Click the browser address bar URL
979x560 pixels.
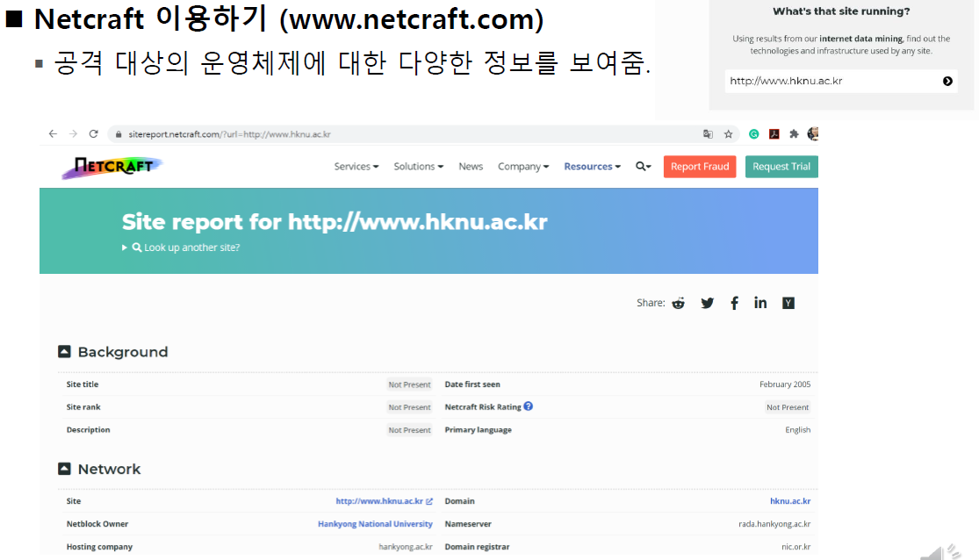click(x=229, y=134)
